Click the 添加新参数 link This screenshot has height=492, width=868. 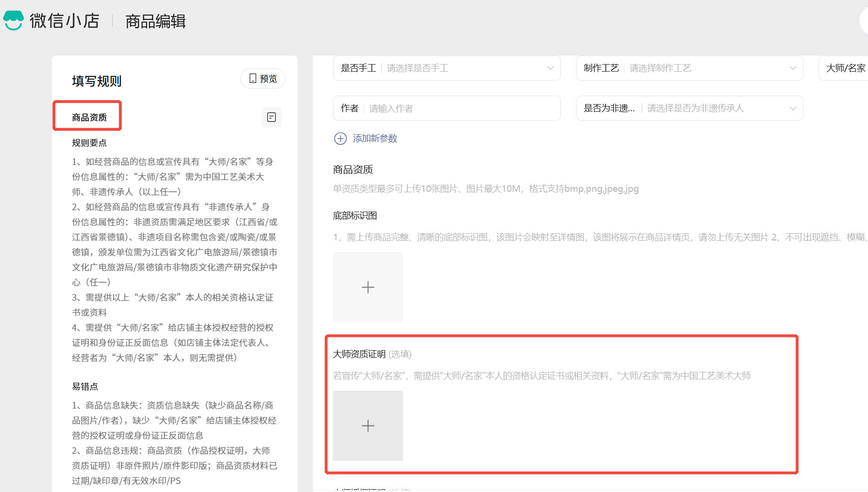tap(375, 139)
